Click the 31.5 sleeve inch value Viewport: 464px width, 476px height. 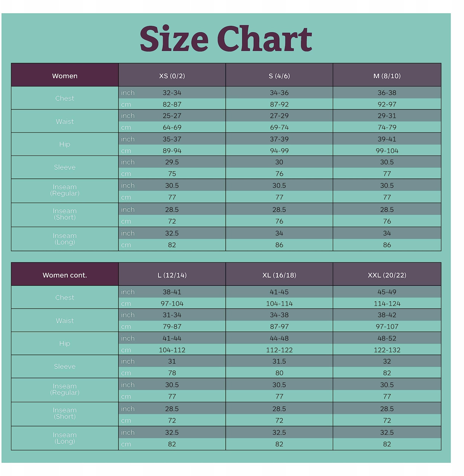point(279,361)
